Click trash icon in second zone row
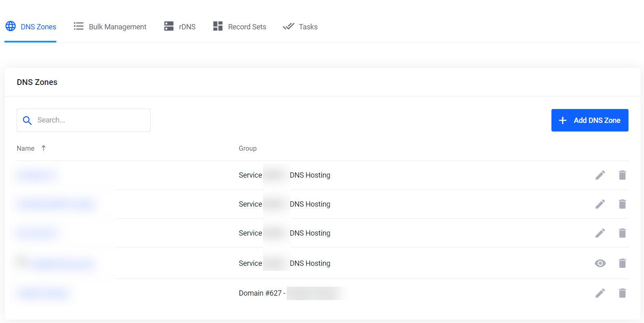This screenshot has height=323, width=644. (x=622, y=204)
